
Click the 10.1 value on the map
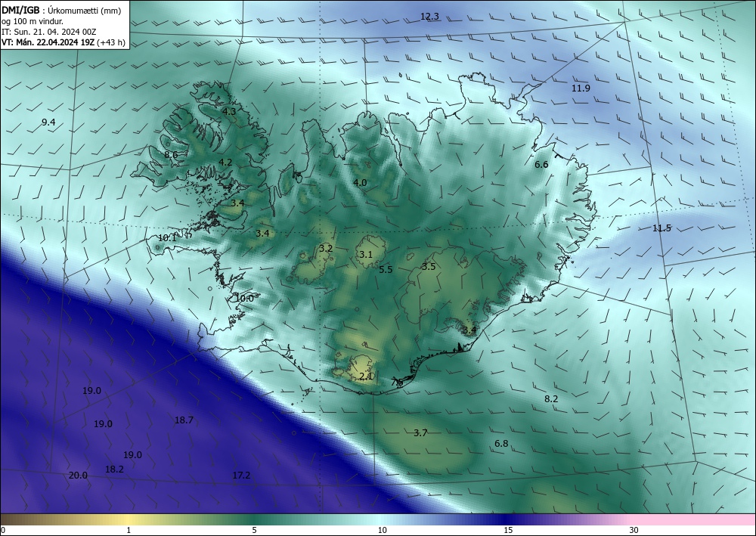point(167,237)
